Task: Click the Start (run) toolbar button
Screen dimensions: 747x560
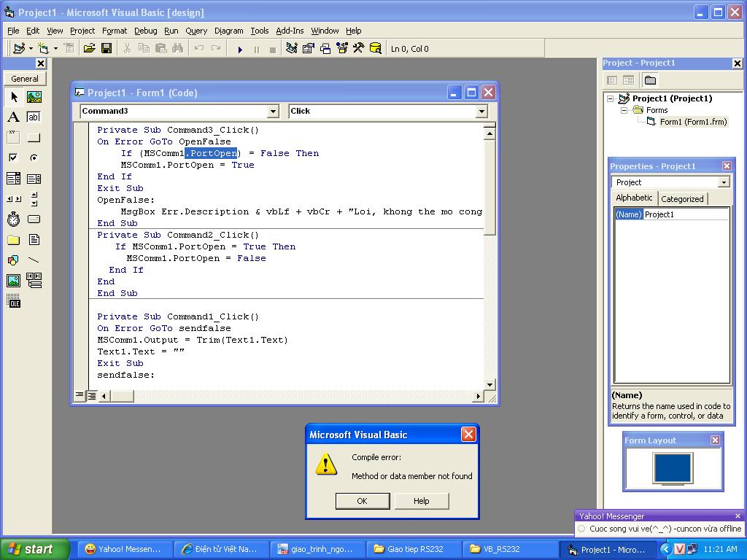Action: pyautogui.click(x=240, y=49)
